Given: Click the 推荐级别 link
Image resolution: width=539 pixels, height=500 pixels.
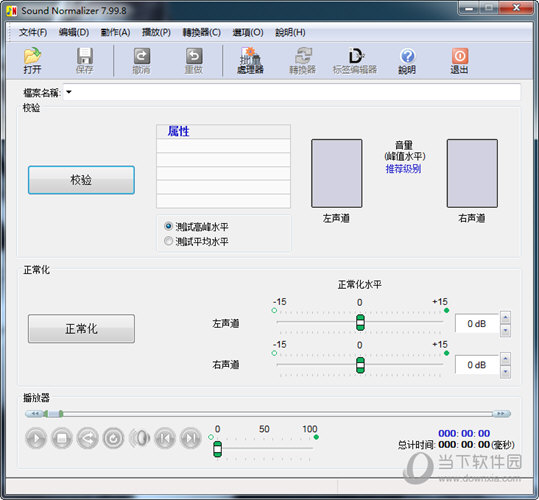Looking at the screenshot, I should 403,169.
